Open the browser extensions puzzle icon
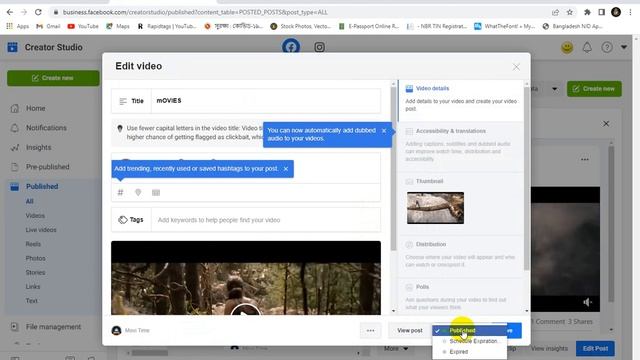This screenshot has width=640, height=360. pyautogui.click(x=587, y=12)
